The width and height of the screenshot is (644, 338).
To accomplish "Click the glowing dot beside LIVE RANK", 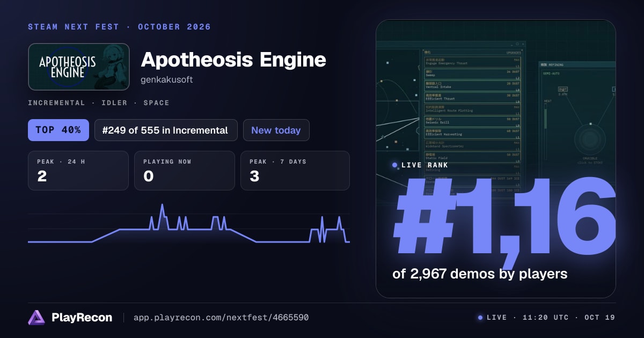I will point(395,165).
